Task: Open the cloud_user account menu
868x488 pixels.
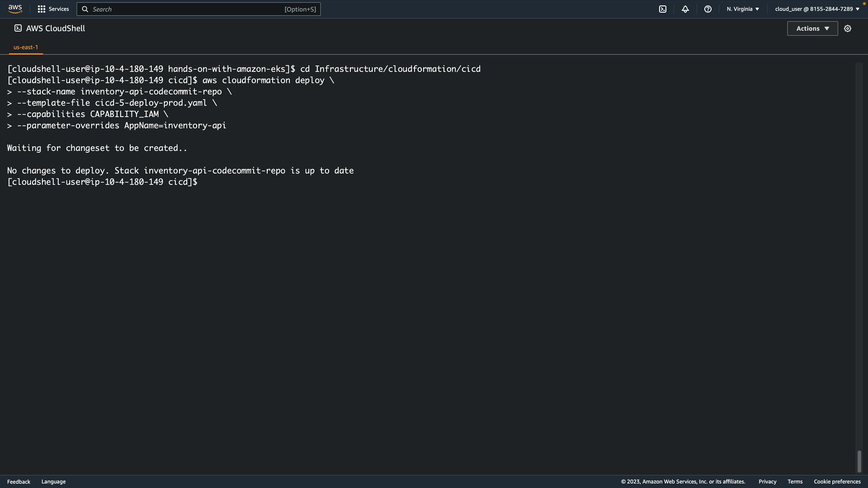Action: click(x=817, y=9)
